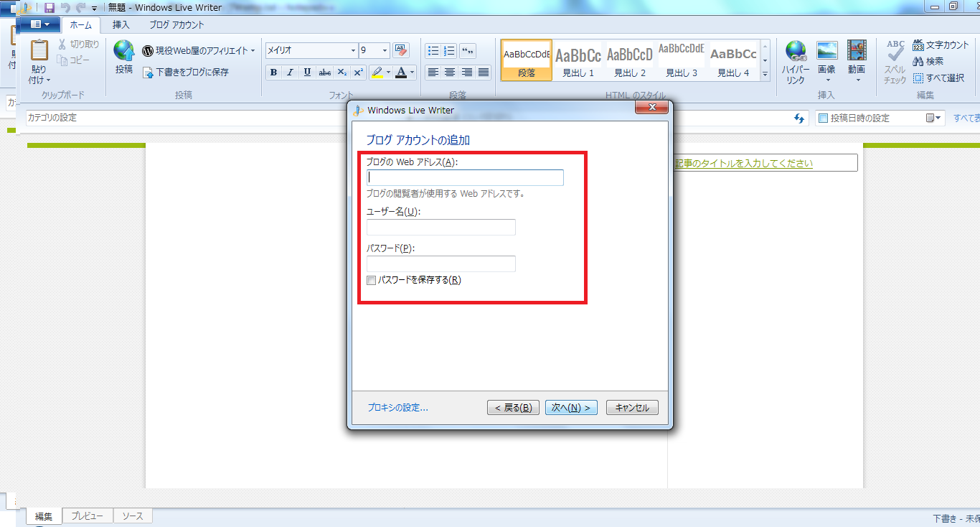The width and height of the screenshot is (980, 527).
Task: Click the 文字カウント word count icon
Action: click(x=918, y=45)
